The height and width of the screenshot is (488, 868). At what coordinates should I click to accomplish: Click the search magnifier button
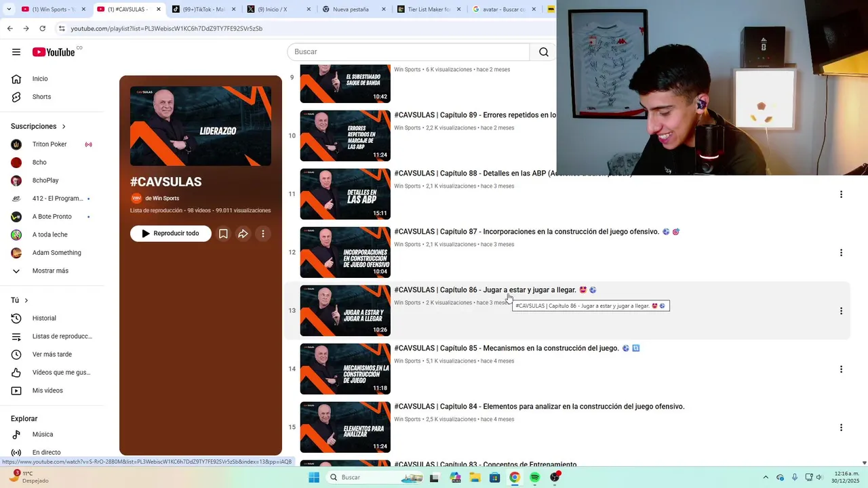(x=543, y=52)
